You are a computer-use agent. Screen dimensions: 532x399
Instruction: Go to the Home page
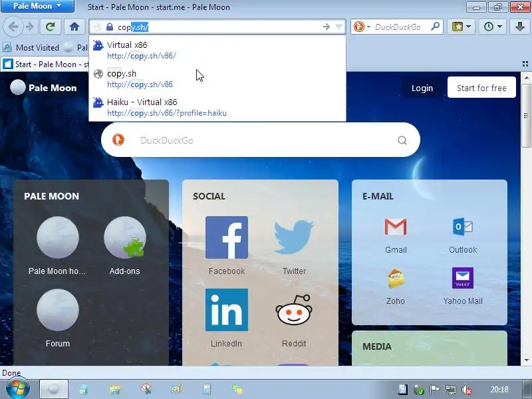(74, 27)
